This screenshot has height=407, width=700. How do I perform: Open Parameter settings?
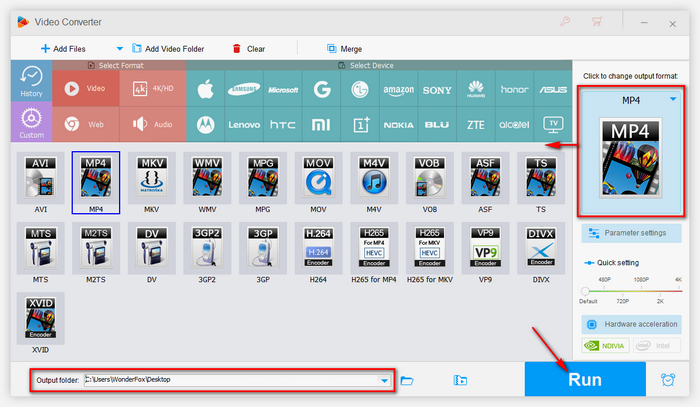point(631,233)
